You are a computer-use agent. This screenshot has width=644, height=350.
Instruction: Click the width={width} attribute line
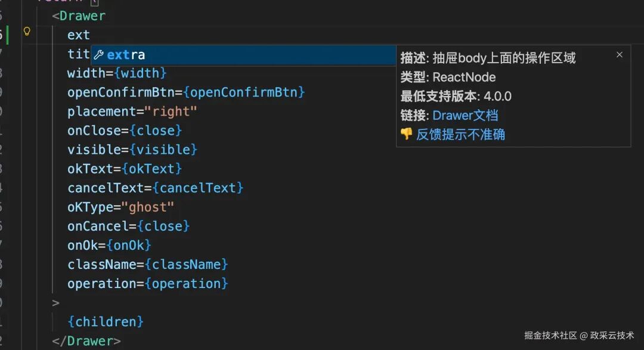point(117,73)
